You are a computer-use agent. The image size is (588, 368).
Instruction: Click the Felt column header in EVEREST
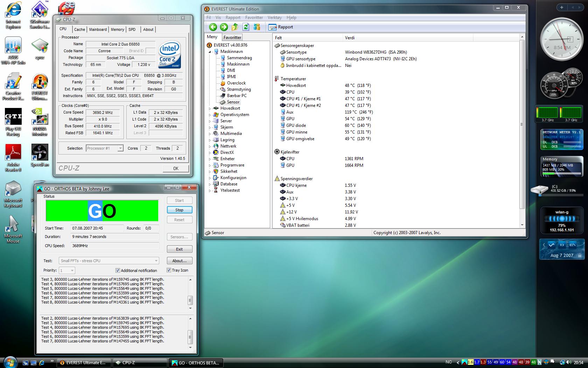point(308,38)
